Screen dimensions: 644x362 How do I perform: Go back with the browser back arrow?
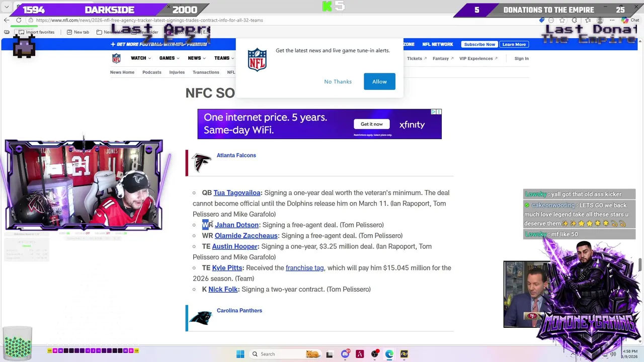point(7,20)
